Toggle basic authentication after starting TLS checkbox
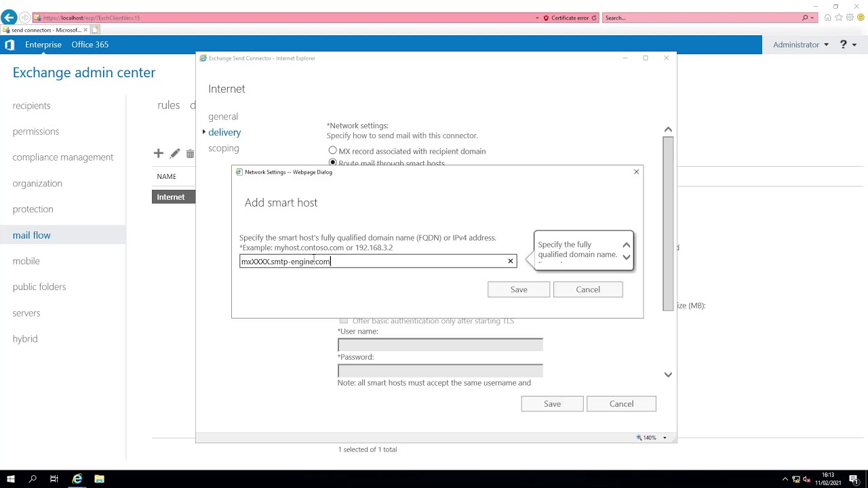The width and height of the screenshot is (868, 488). pos(344,321)
